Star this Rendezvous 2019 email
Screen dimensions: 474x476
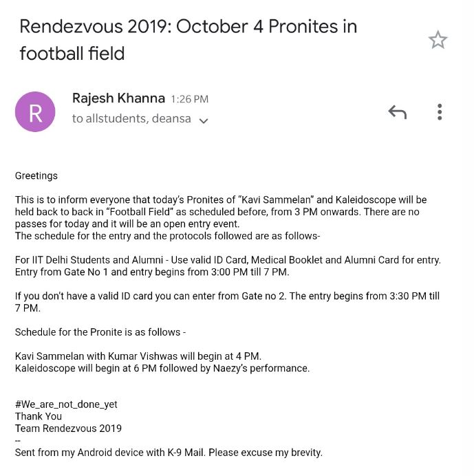tap(438, 40)
